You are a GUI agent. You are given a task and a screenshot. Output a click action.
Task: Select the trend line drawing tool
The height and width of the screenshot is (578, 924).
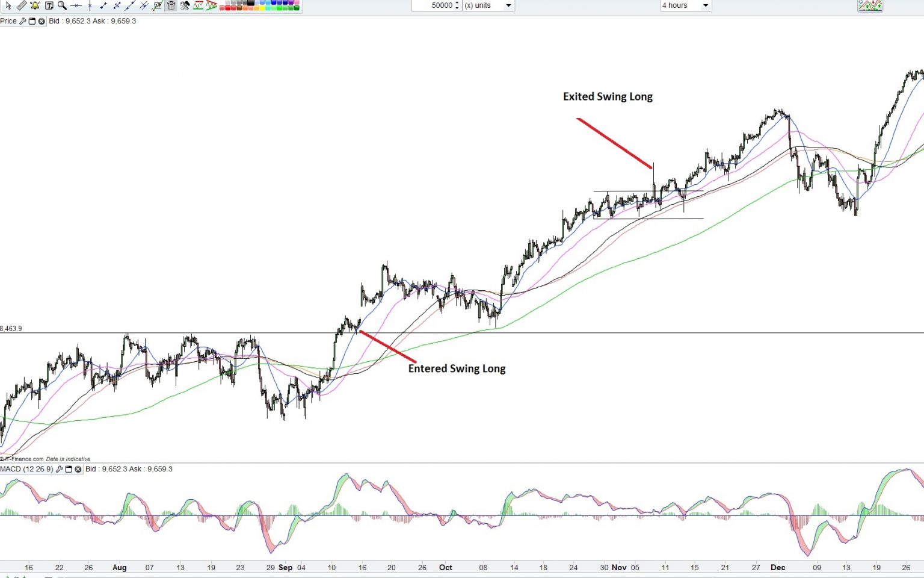[103, 6]
